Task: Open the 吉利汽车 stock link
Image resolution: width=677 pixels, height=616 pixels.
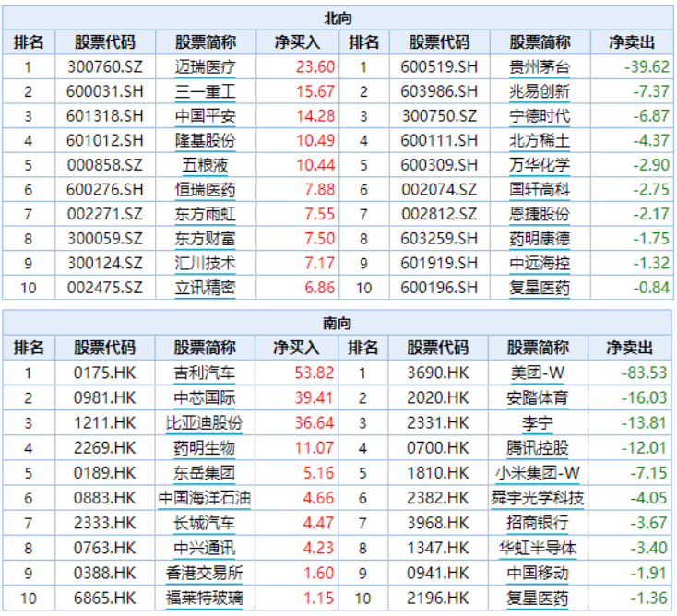Action: click(x=204, y=373)
